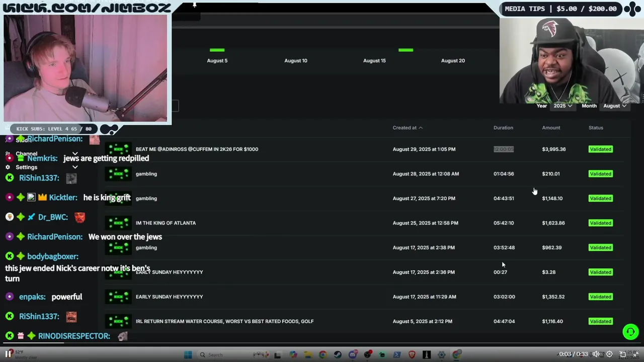Viewport: 644px width, 362px height.
Task: Click chat username Kicktler
Action: [x=63, y=198]
